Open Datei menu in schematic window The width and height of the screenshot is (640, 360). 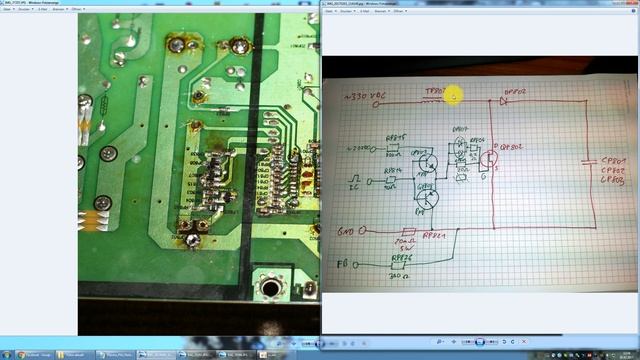(331, 11)
